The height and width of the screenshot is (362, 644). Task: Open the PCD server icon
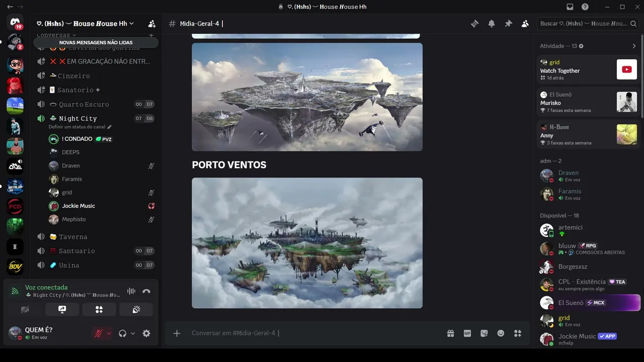click(15, 206)
